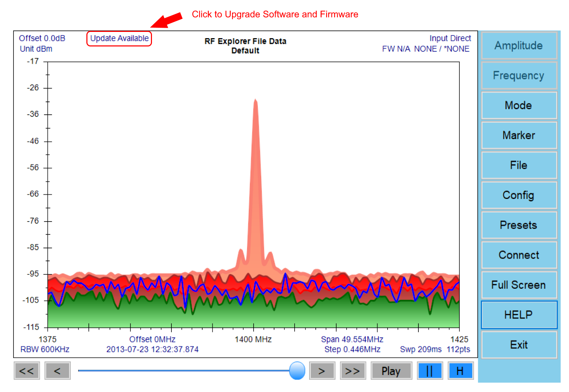Toggle the pause || button
569x392 pixels.
(430, 371)
